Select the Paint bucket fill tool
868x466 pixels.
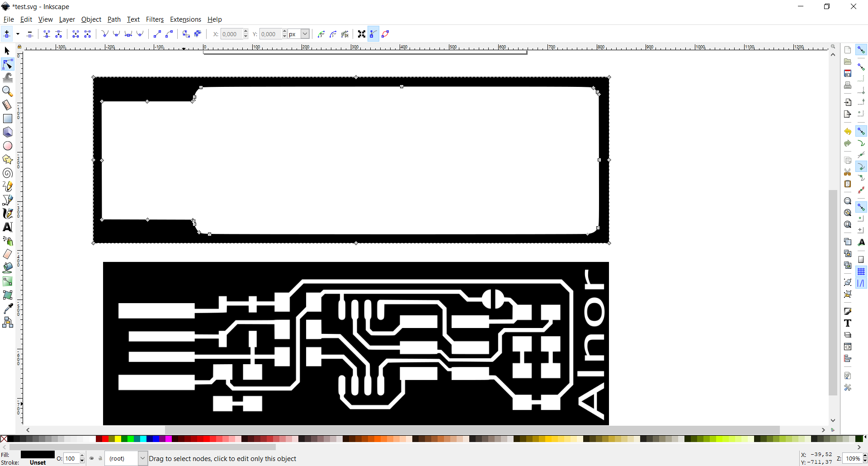pos(8,268)
